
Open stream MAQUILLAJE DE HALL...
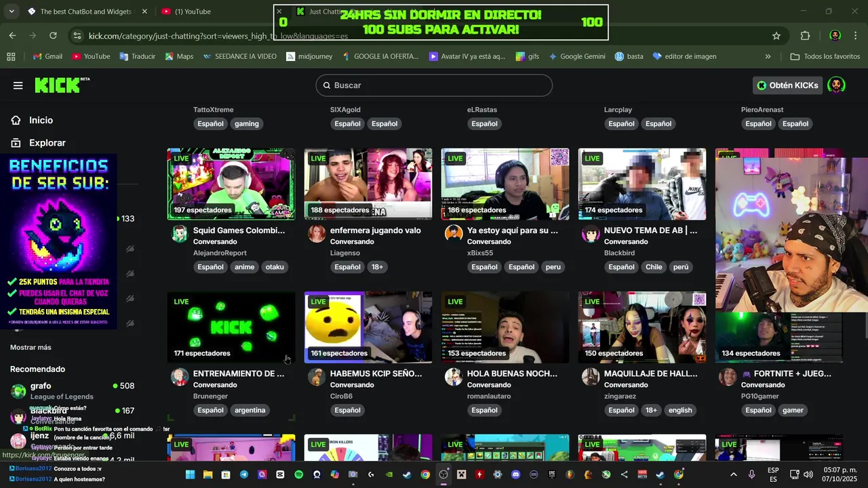[x=650, y=373]
